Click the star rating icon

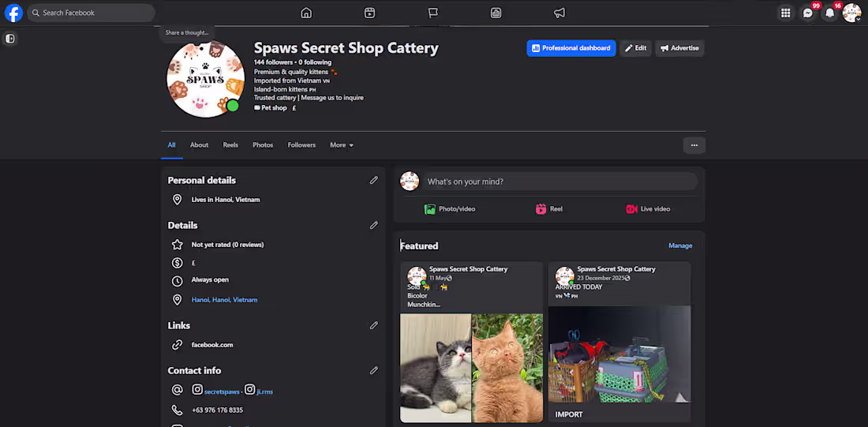tap(177, 244)
